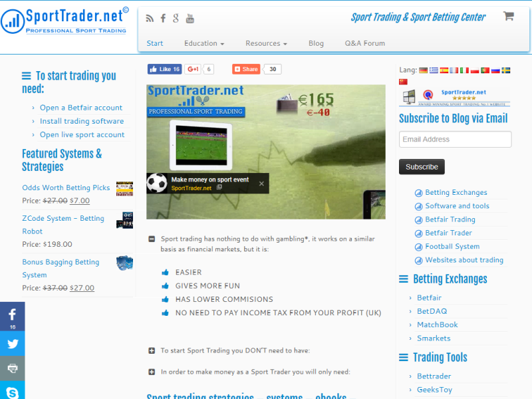The height and width of the screenshot is (399, 532).
Task: Click the SportTrader.net logo
Action: point(65,21)
